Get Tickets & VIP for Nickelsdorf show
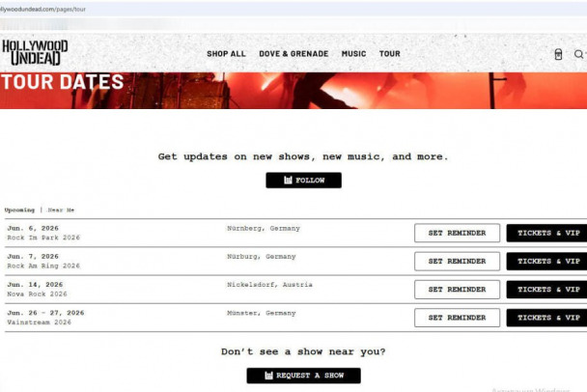The width and height of the screenshot is (587, 392). click(547, 289)
